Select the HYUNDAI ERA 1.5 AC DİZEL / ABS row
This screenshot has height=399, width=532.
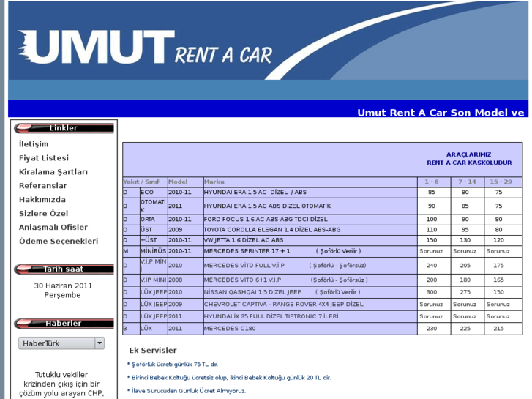tap(322, 193)
